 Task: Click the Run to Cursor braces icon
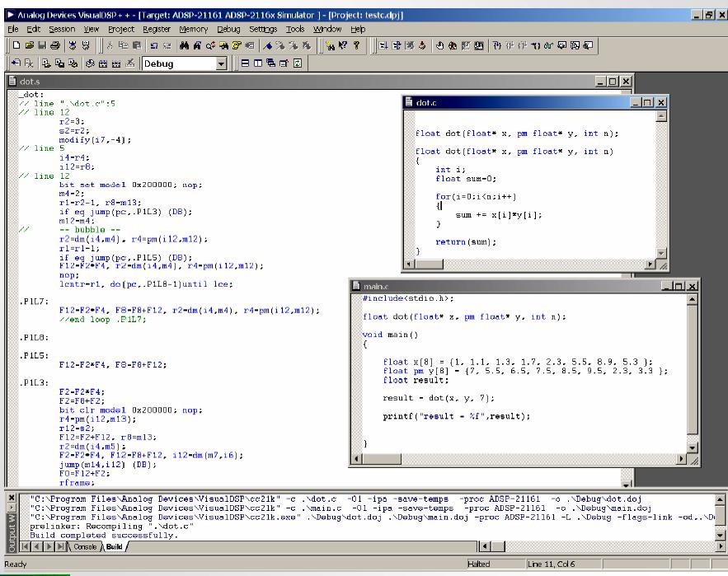[536, 45]
